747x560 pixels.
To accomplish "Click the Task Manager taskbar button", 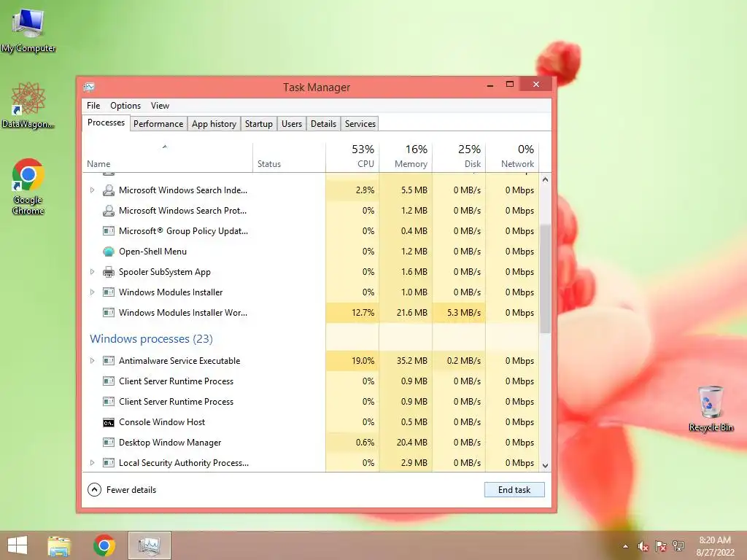I will point(149,545).
